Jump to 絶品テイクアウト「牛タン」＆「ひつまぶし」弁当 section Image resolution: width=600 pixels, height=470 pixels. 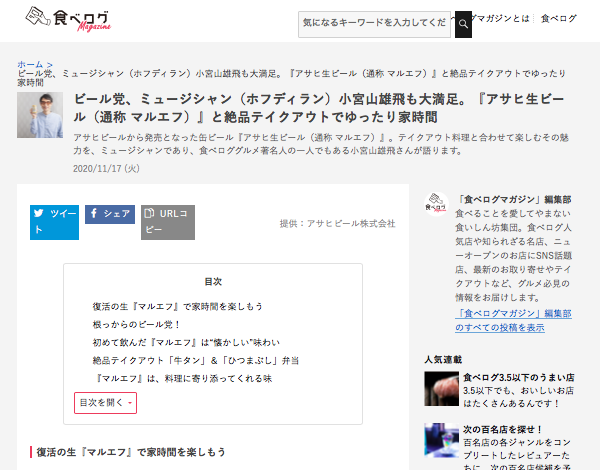(x=195, y=360)
